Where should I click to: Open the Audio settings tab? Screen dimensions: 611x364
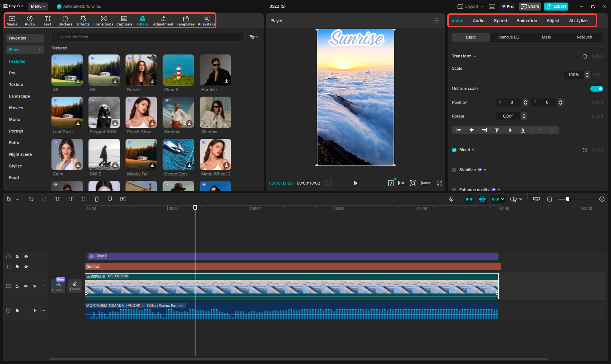coord(478,21)
